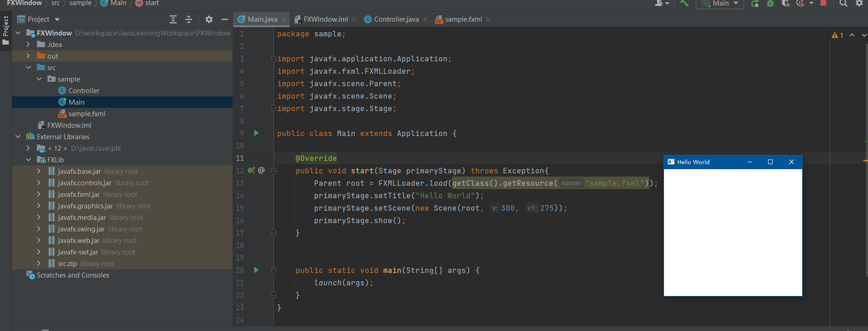Collapse the sample package
This screenshot has width=868, height=331.
pyautogui.click(x=39, y=79)
